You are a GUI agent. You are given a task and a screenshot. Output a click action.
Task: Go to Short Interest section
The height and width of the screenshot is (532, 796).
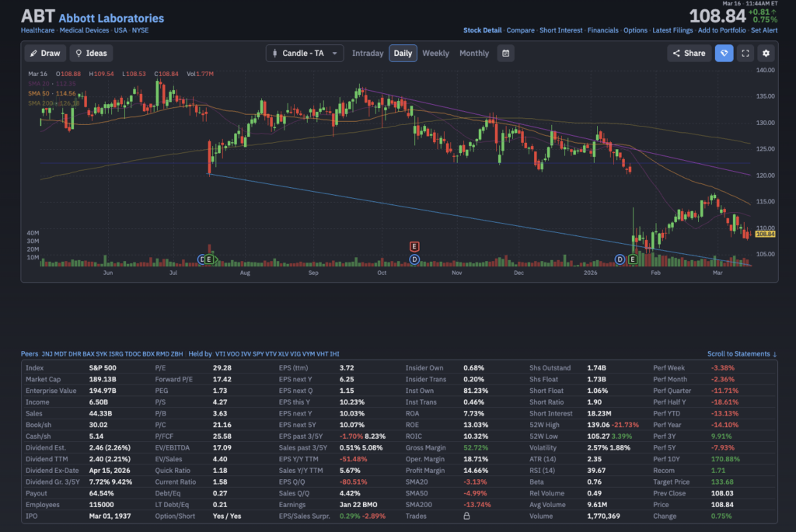pyautogui.click(x=560, y=30)
